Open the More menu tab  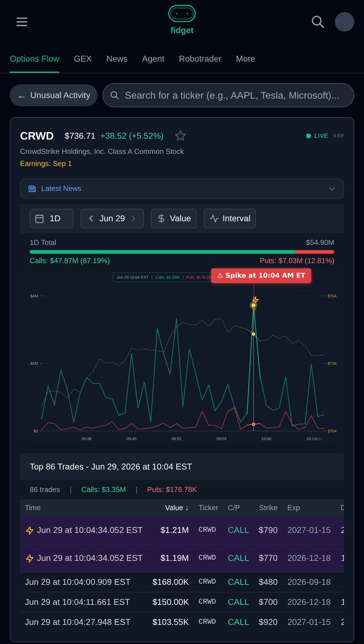click(246, 59)
